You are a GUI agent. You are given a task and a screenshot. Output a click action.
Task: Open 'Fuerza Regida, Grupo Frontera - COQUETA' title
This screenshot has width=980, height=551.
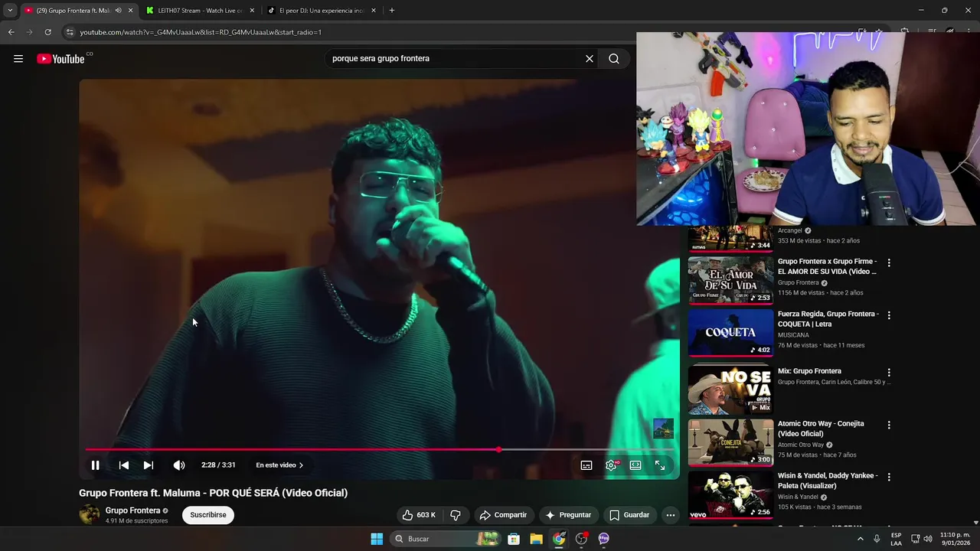(x=828, y=319)
